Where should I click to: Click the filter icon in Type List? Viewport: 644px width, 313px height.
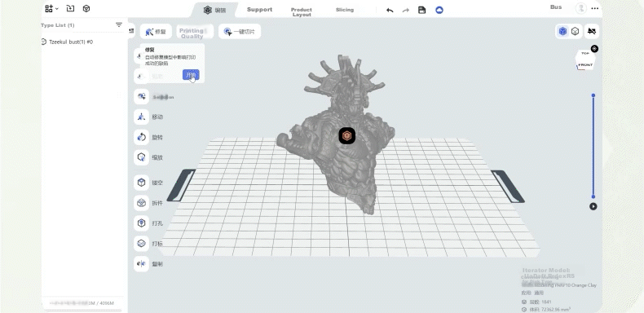[x=119, y=25]
